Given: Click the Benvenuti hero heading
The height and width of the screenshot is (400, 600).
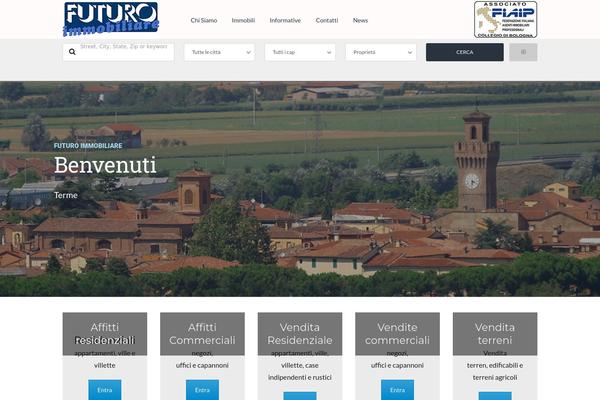Looking at the screenshot, I should coord(105,165).
